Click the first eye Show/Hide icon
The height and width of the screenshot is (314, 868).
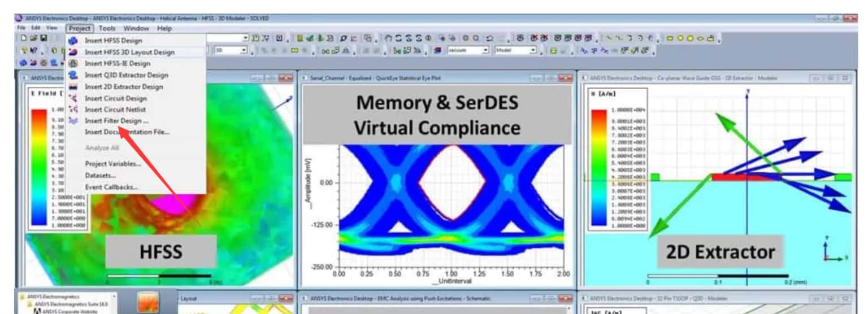[520, 38]
